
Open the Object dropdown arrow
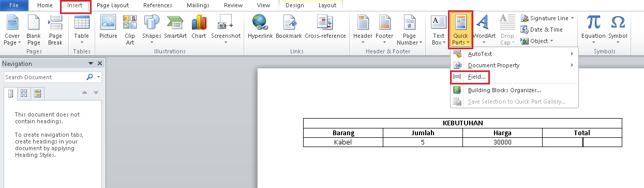[x=551, y=41]
